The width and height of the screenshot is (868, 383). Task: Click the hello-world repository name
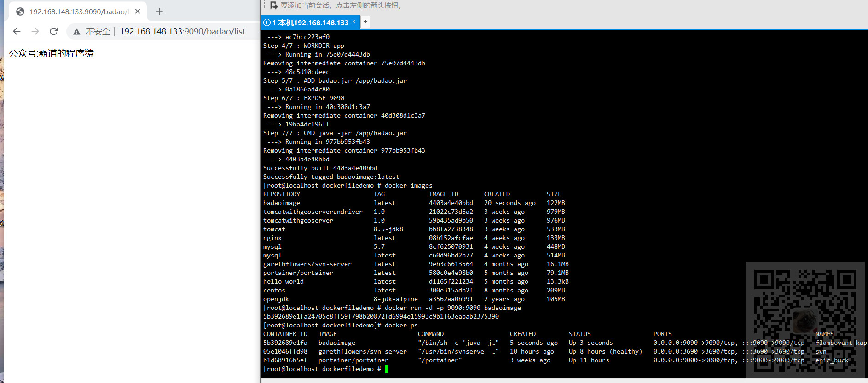284,281
